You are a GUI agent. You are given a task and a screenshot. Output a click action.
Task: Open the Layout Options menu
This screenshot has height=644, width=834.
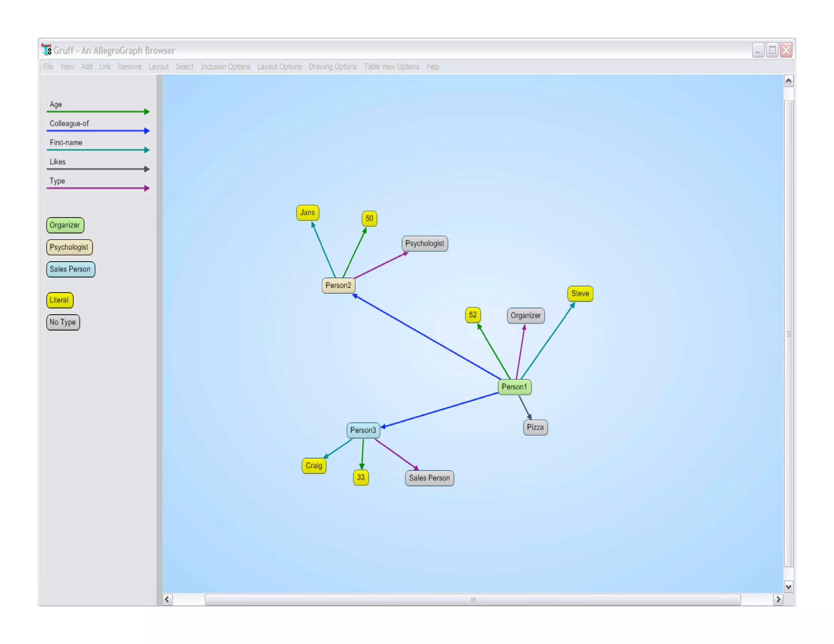(x=279, y=67)
